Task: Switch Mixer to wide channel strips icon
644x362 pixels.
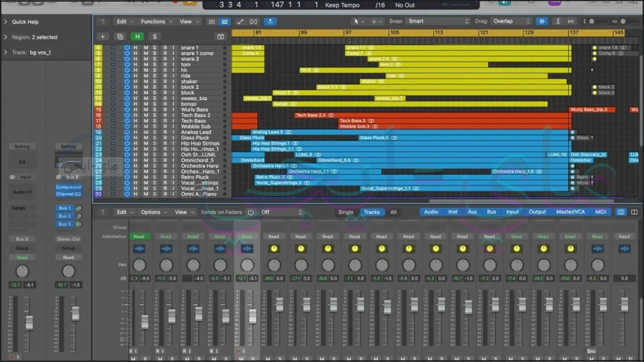Action: 634,212
